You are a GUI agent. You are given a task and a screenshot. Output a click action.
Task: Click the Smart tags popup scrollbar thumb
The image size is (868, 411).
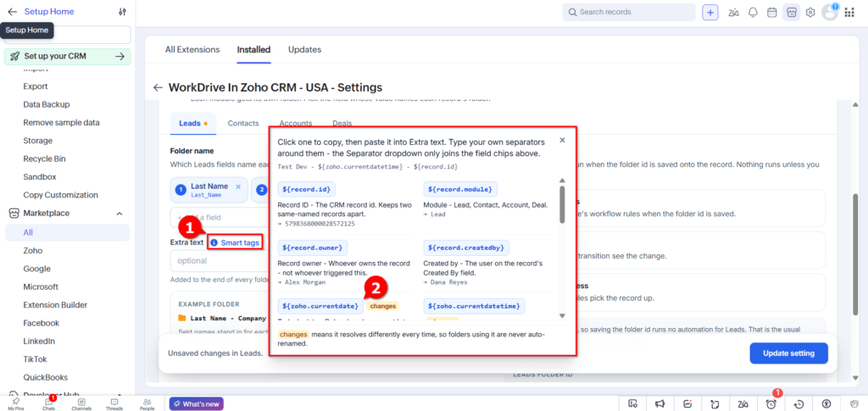562,204
